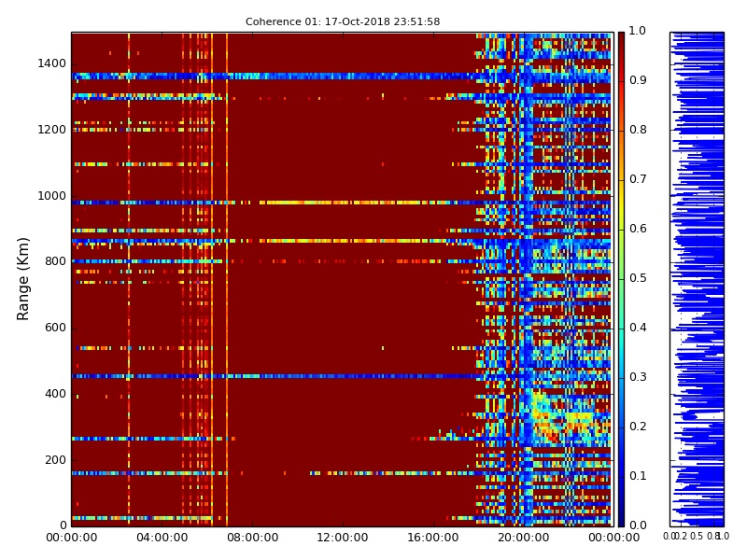Screen dimensions: 747x560
Task: Click the colorbar 0.3 value label
Action: [x=638, y=377]
